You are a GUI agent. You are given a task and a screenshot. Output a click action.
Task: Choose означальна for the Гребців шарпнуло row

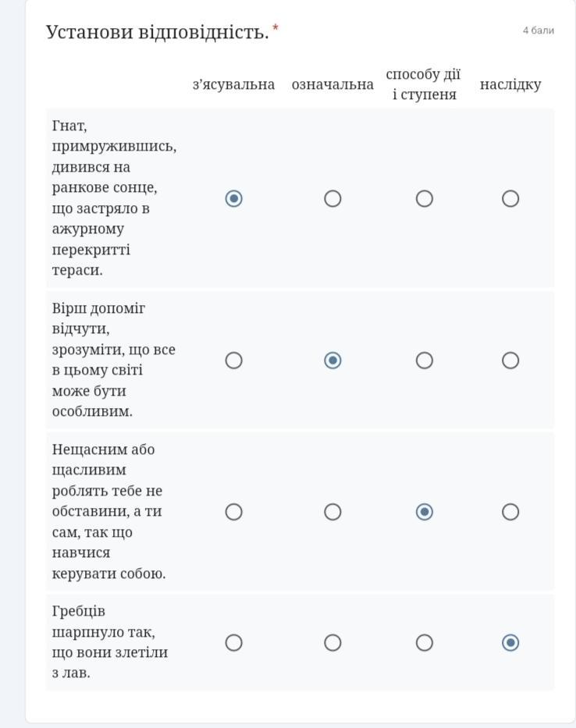click(332, 643)
